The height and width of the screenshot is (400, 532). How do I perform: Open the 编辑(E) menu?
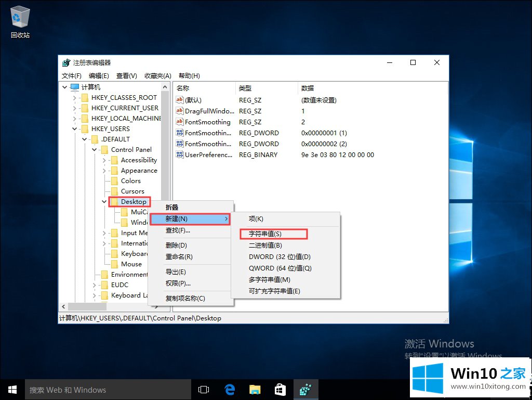tap(99, 76)
